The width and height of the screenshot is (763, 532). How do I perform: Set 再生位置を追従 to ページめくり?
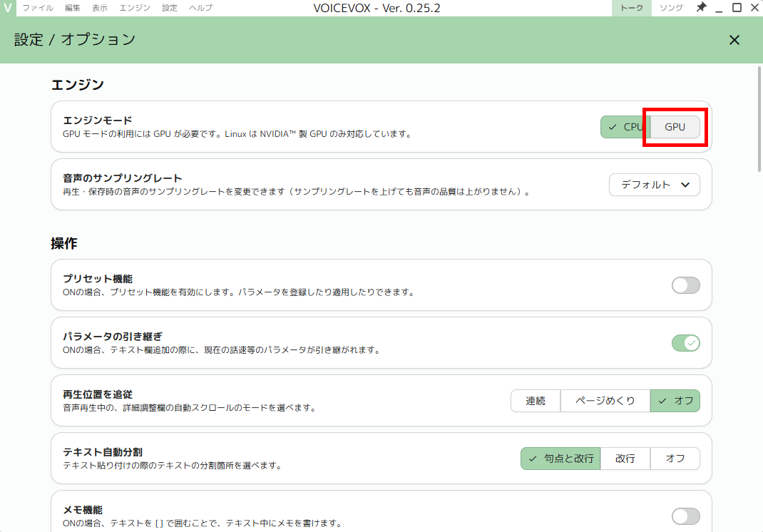[605, 401]
